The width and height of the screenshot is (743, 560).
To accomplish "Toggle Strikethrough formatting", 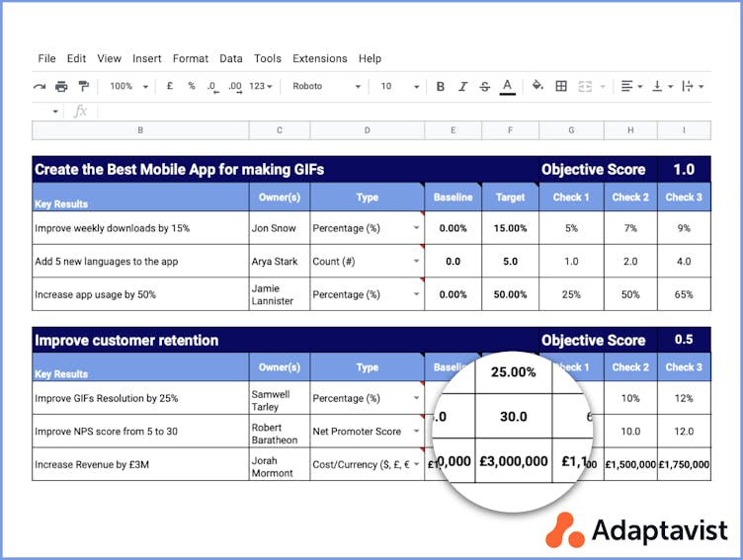I will click(484, 87).
